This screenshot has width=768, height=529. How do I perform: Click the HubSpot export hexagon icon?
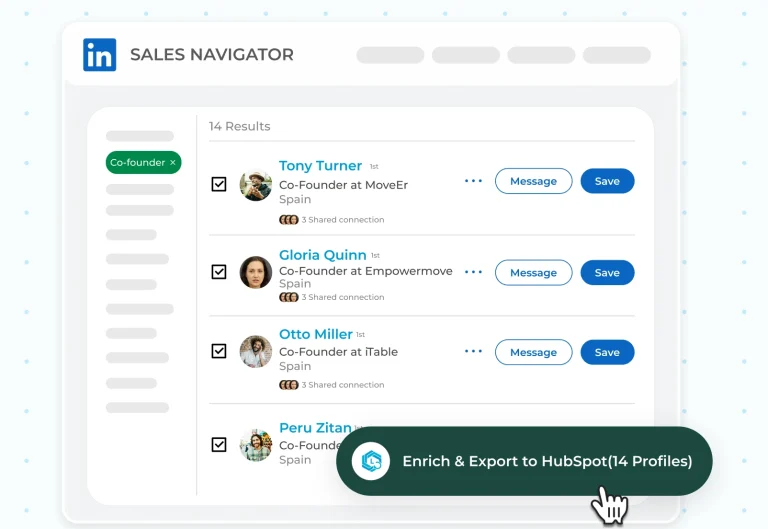point(371,461)
